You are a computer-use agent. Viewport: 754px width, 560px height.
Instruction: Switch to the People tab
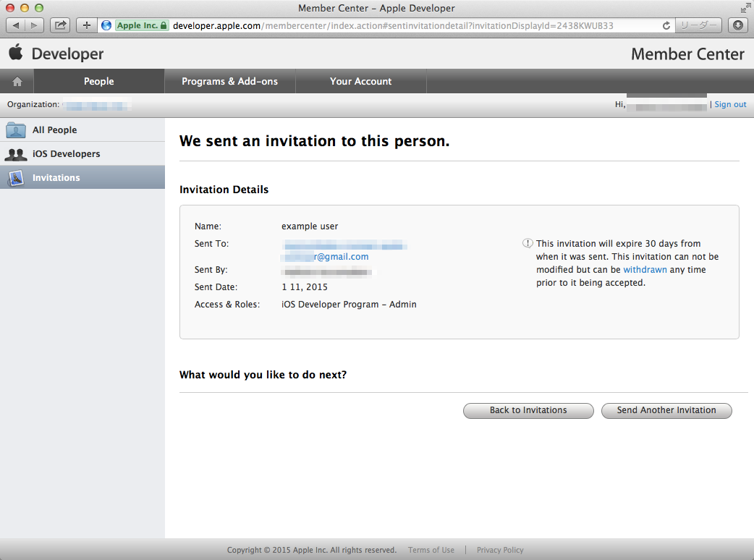tap(98, 80)
